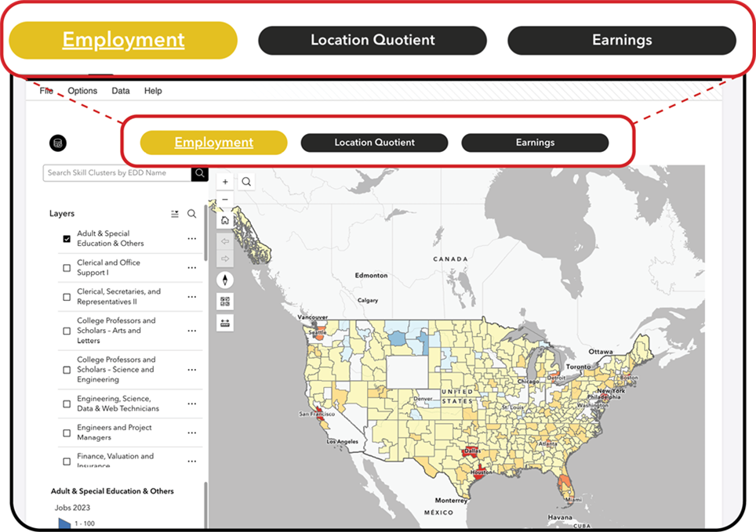The image size is (756, 532).
Task: Click the black database icon at top left
Action: (x=58, y=143)
